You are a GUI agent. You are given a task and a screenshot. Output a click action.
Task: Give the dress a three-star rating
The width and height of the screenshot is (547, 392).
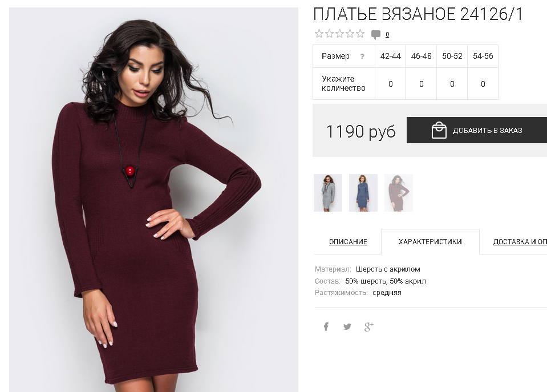(x=339, y=34)
